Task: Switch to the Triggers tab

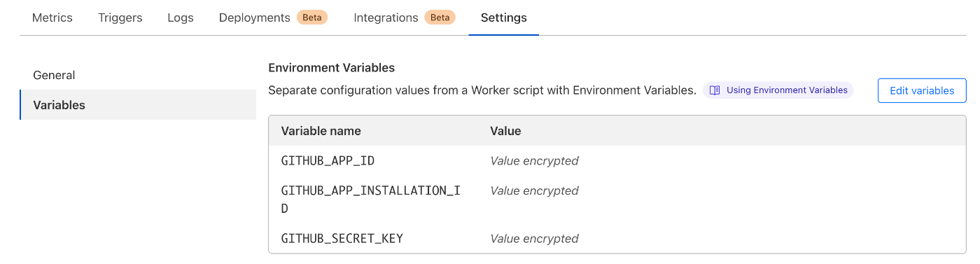Action: click(120, 18)
